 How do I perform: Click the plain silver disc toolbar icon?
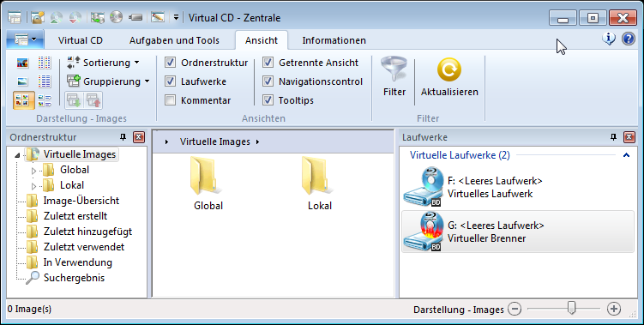coord(117,17)
